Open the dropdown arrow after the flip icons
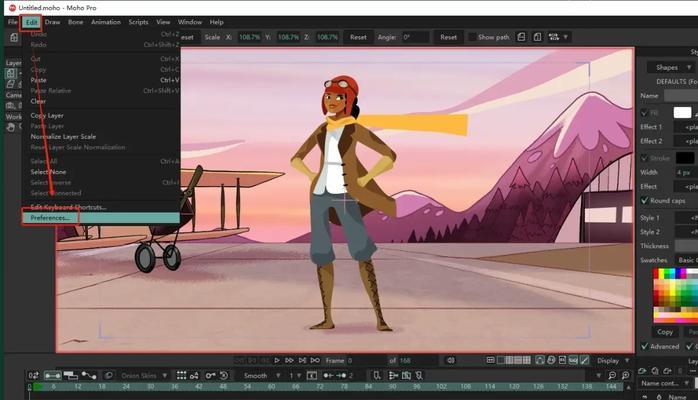The height and width of the screenshot is (400, 698). tap(566, 37)
